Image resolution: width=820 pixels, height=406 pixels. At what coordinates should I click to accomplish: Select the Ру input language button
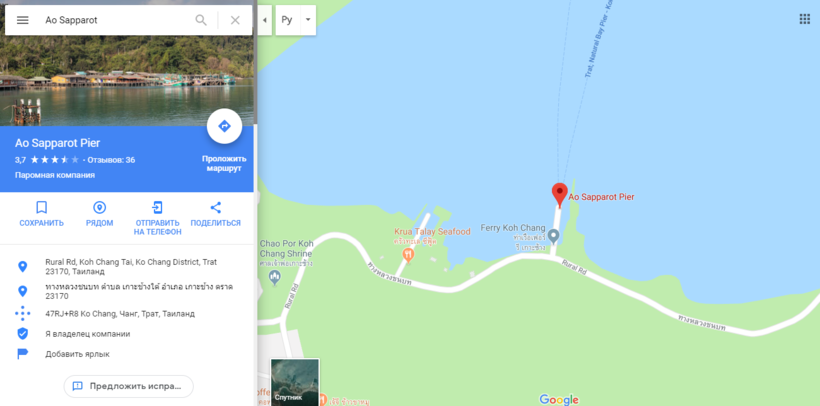[x=287, y=20]
